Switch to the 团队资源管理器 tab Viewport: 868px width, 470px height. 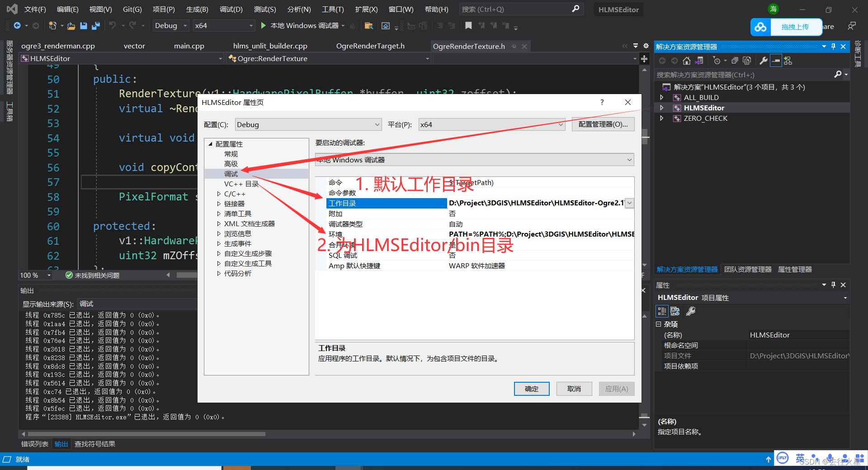point(748,269)
